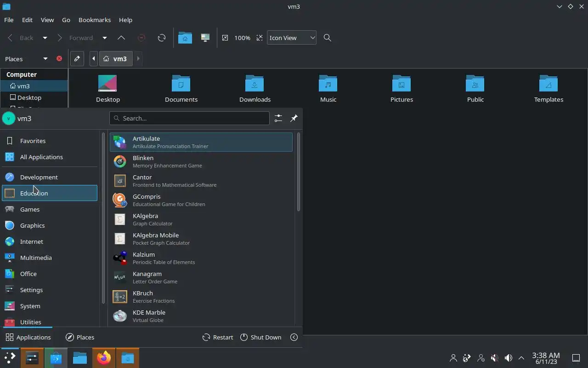The height and width of the screenshot is (368, 588).
Task: Switch to Applications tab in launcher
Action: (28, 337)
